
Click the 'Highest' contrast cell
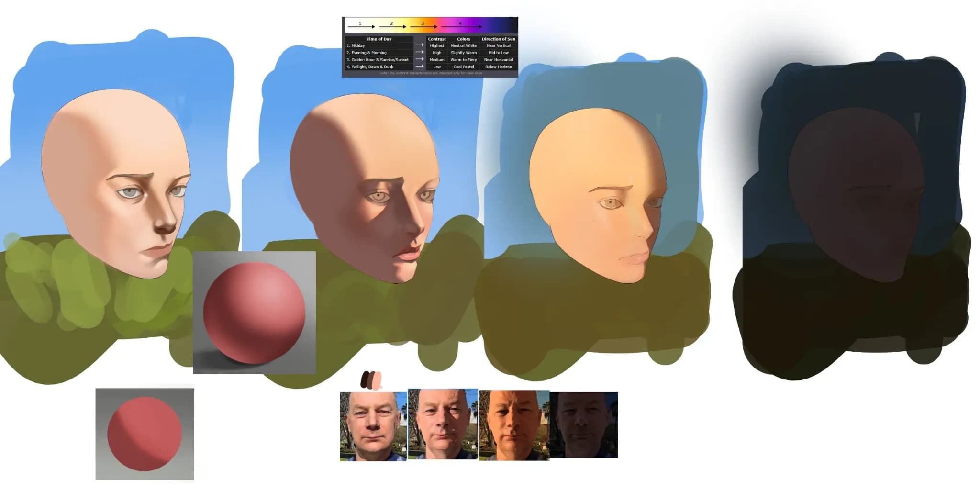(437, 45)
